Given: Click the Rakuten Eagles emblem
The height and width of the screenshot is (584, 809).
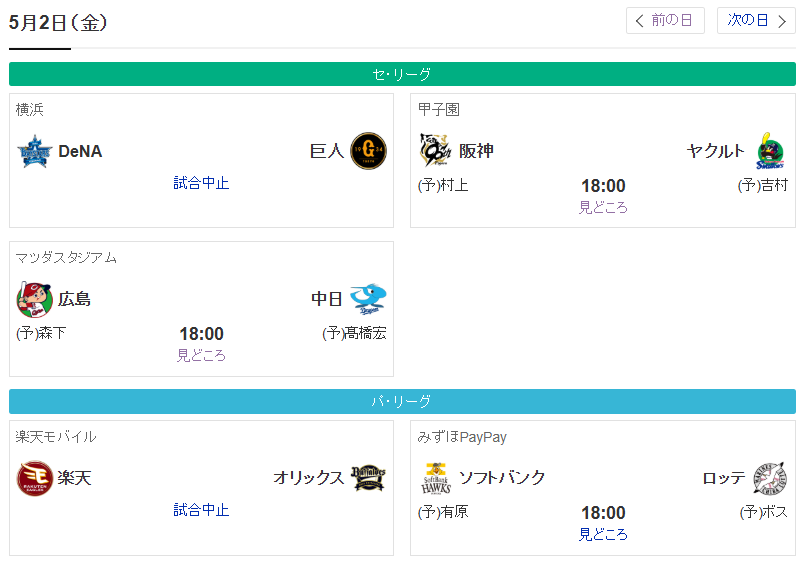Looking at the screenshot, I should 35,478.
